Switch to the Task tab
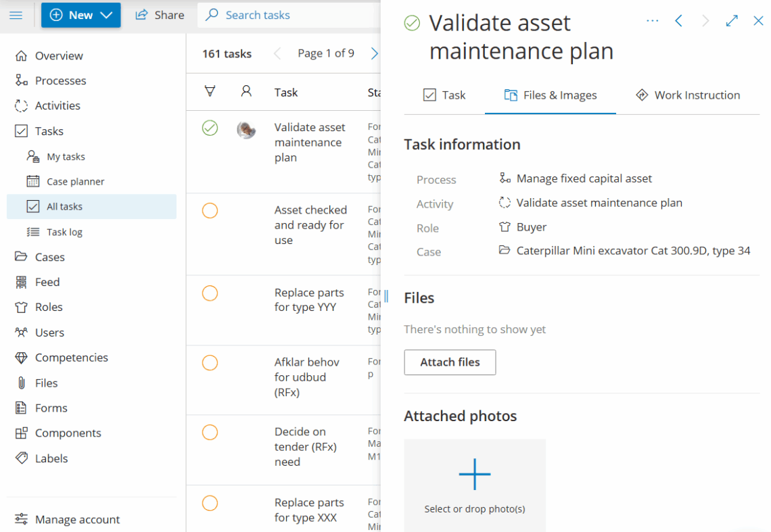The image size is (771, 532). click(x=444, y=95)
